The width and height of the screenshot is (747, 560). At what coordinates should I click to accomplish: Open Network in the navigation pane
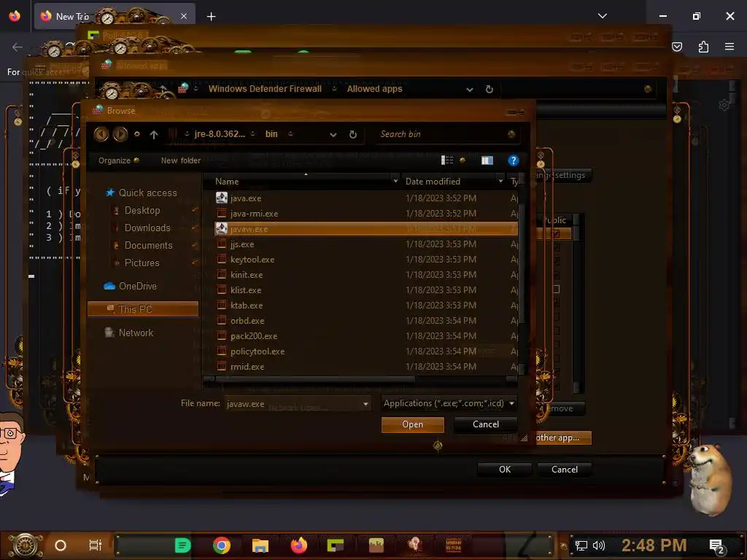[x=136, y=332]
